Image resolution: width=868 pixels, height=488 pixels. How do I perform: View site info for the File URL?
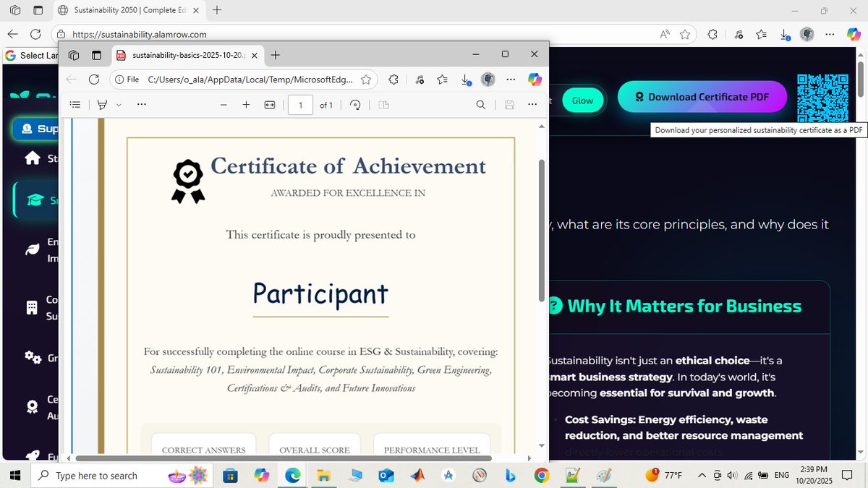pyautogui.click(x=127, y=80)
